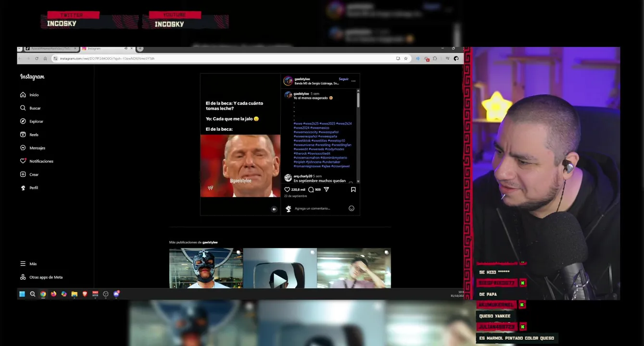Open a new browser tab
The width and height of the screenshot is (644, 346).
pyautogui.click(x=140, y=49)
